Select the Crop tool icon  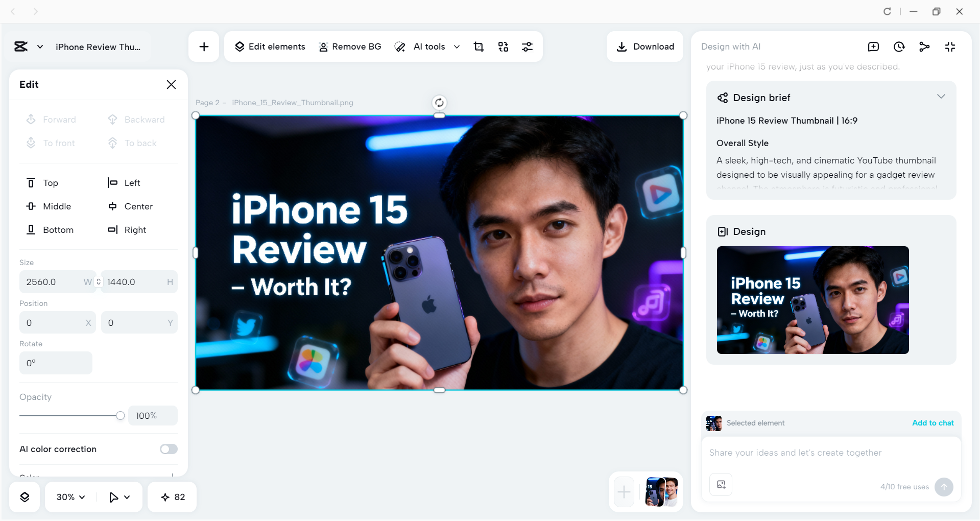pos(479,47)
